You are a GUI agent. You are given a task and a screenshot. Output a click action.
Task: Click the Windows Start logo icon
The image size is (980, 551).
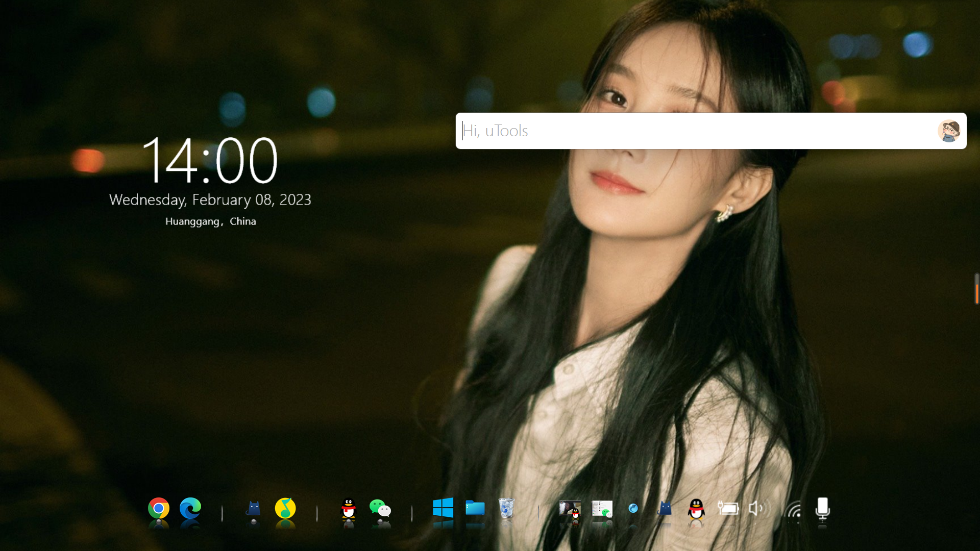(443, 508)
